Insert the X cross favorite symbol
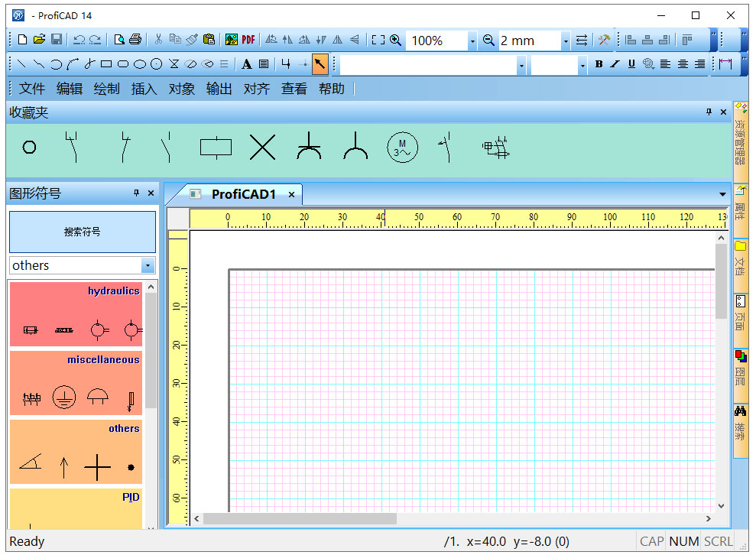Viewport: 756px width, 555px height. point(263,147)
